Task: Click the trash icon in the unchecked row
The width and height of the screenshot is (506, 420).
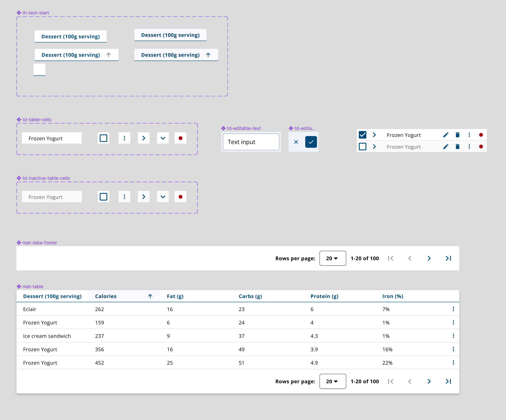Action: click(457, 147)
